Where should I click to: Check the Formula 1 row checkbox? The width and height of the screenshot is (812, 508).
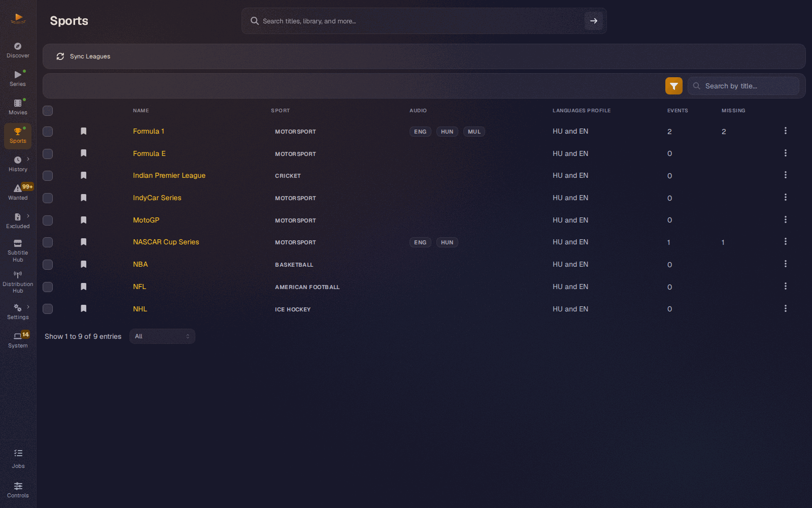pos(48,132)
